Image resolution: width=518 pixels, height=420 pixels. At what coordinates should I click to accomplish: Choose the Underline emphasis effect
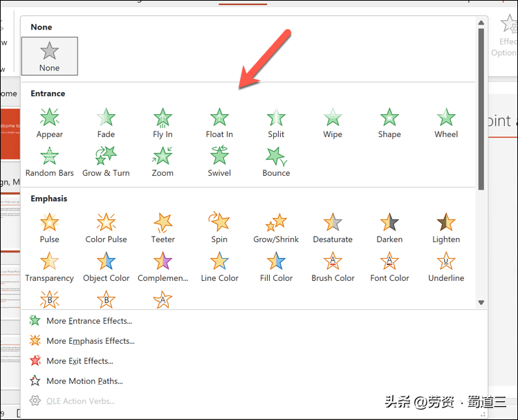pos(446,267)
